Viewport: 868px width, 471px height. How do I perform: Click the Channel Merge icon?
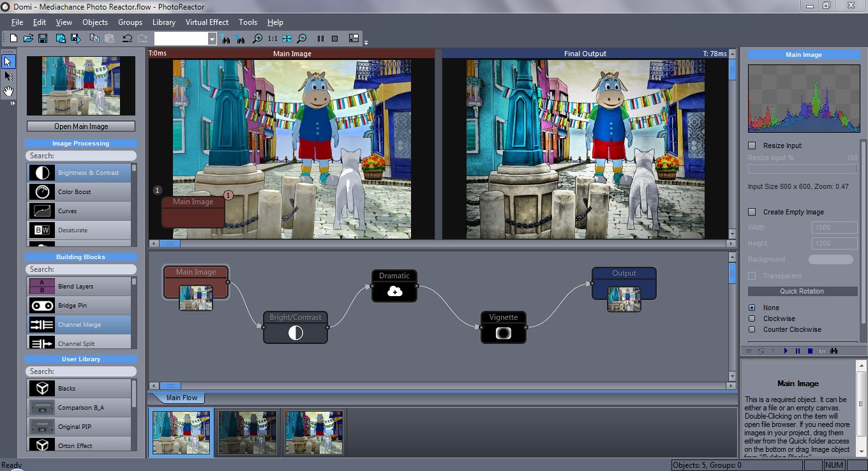41,325
